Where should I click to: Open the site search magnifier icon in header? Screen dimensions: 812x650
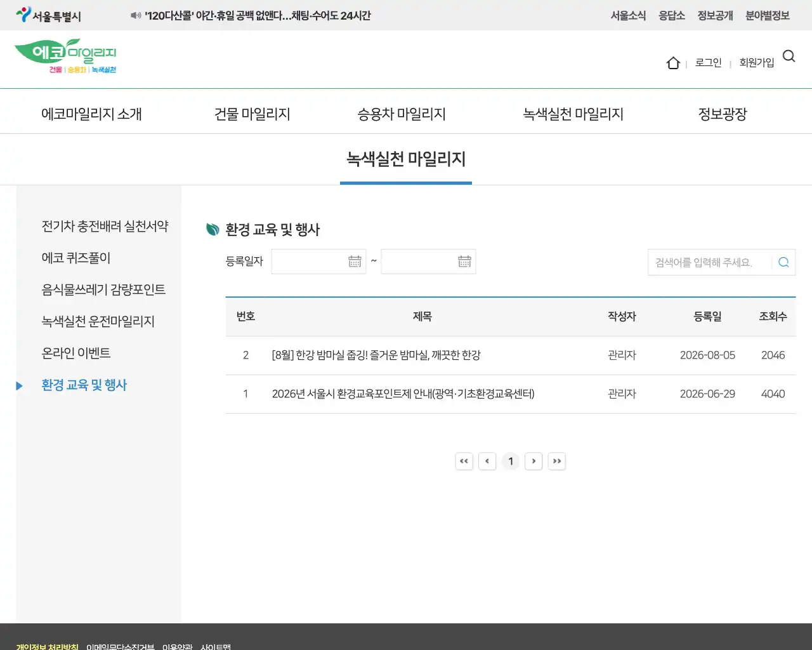pyautogui.click(x=789, y=56)
